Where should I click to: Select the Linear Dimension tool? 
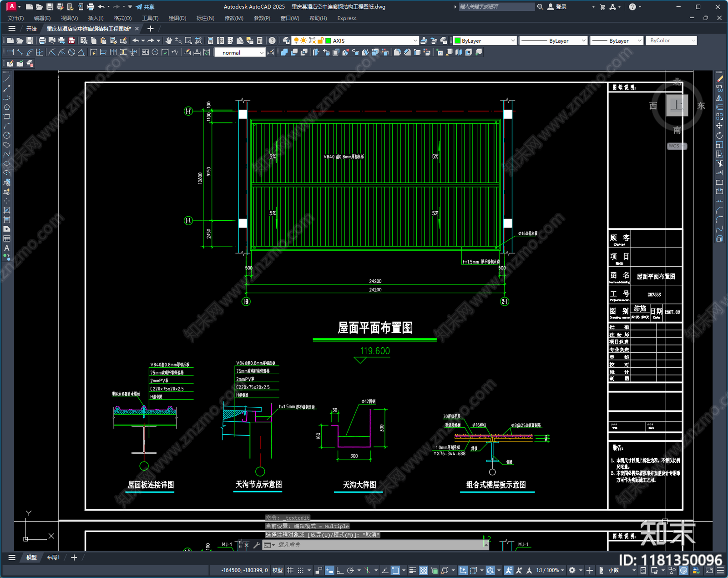pyautogui.click(x=10, y=52)
